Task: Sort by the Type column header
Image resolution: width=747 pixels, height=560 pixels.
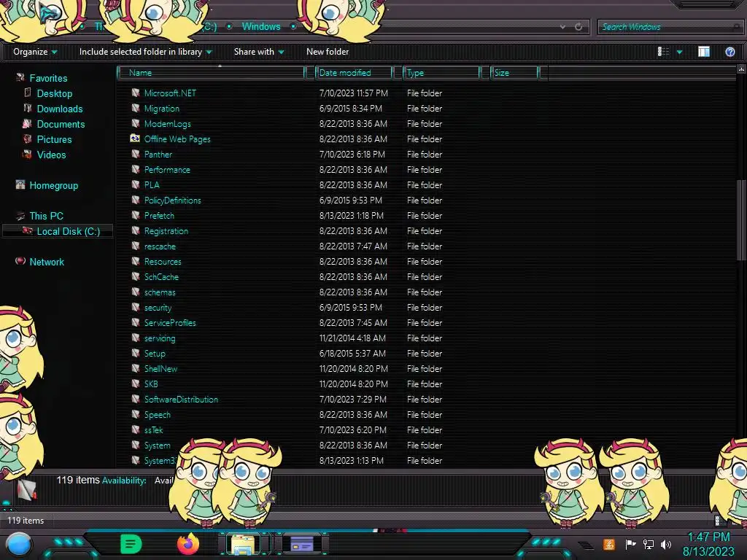Action: click(x=441, y=73)
